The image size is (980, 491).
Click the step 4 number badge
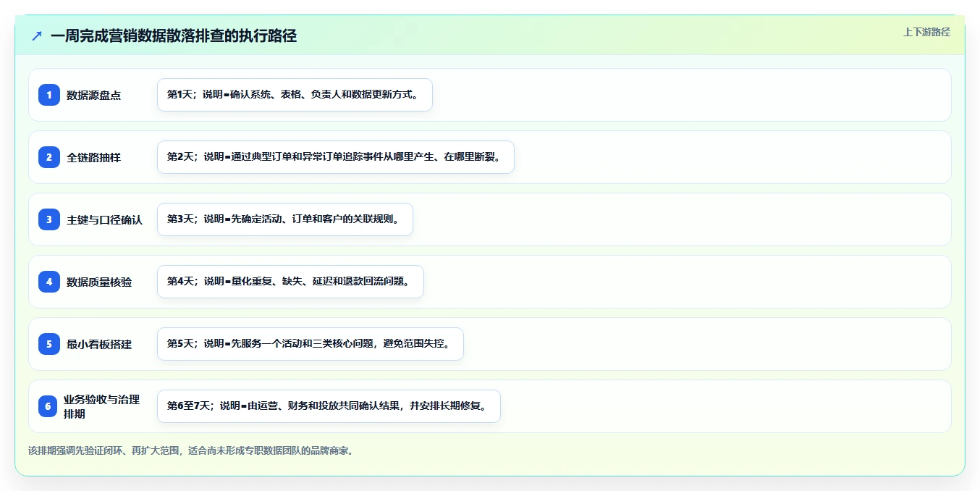click(49, 282)
